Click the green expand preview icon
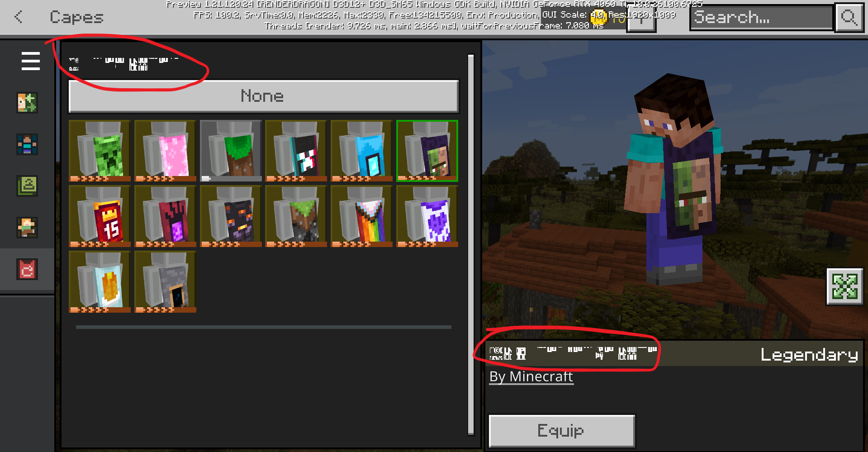The image size is (868, 452). (844, 287)
